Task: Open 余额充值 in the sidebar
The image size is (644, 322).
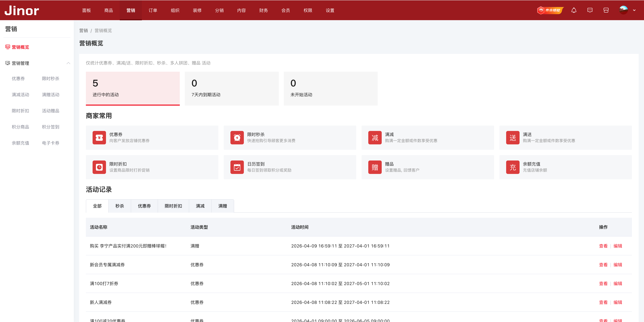Action: pyautogui.click(x=20, y=143)
